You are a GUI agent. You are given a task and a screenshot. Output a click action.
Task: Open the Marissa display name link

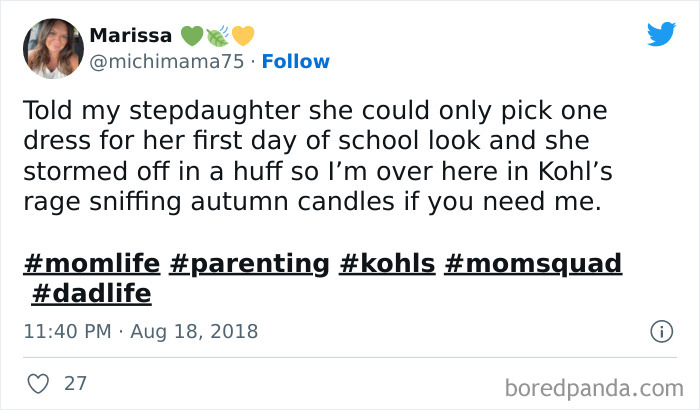tap(130, 36)
